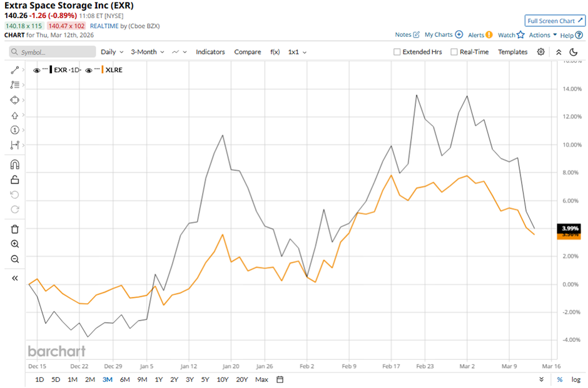This screenshot has height=388, width=588.
Task: Open the Templates menu
Action: (x=513, y=52)
